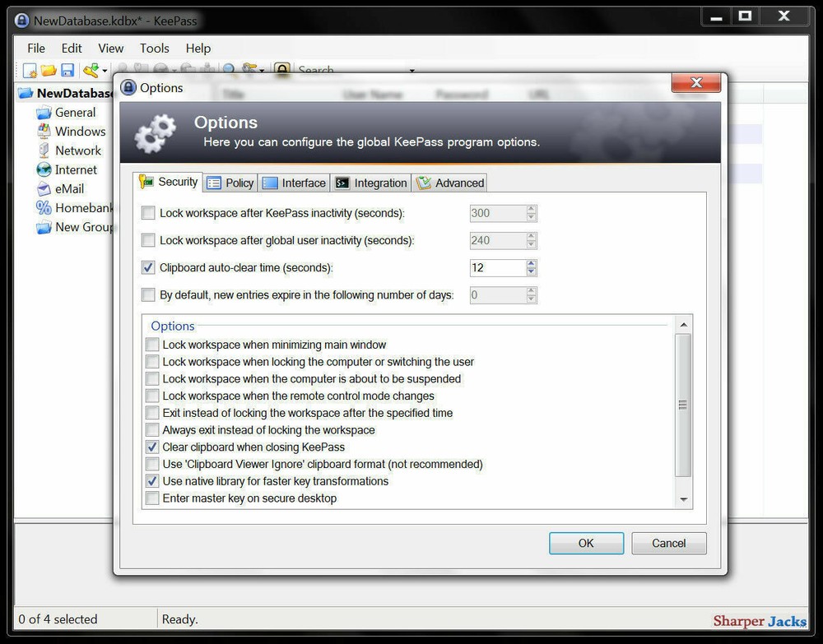Viewport: 823px width, 644px height.
Task: Confirm settings with the OK button
Action: click(586, 543)
